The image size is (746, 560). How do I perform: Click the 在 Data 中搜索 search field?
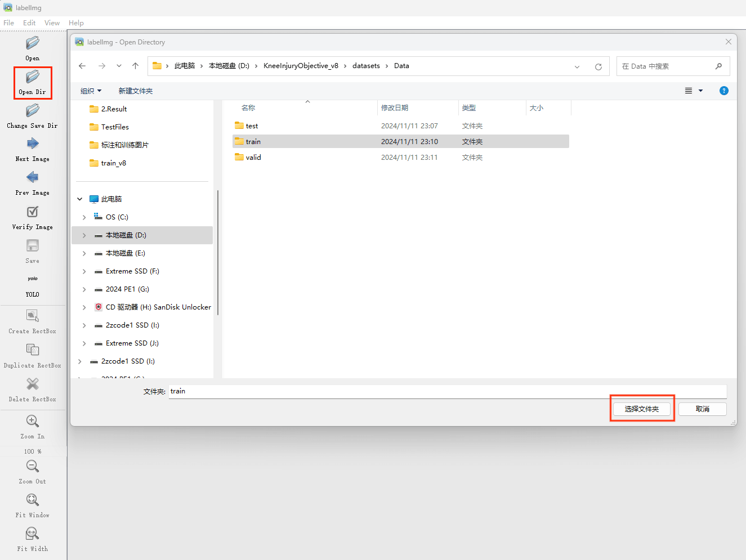(x=666, y=66)
